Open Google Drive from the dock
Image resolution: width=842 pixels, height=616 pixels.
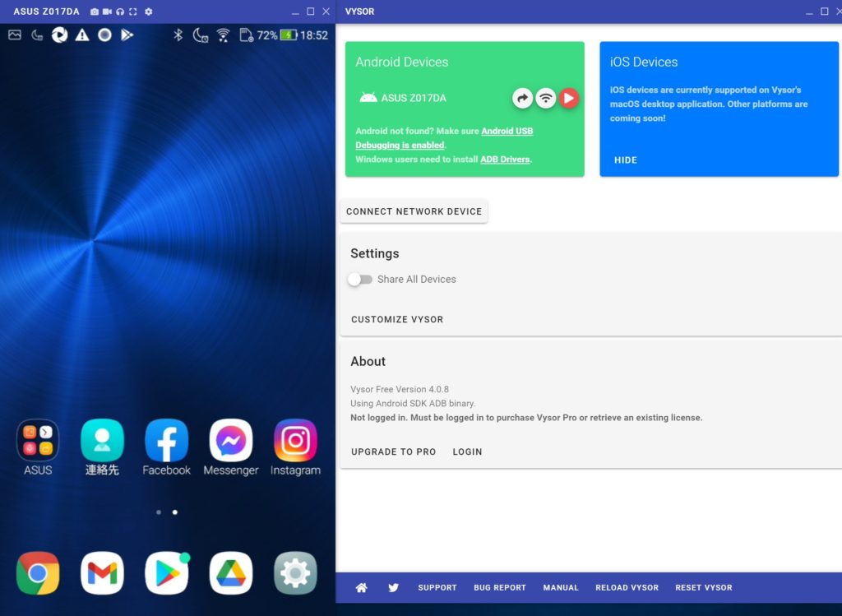(x=231, y=573)
